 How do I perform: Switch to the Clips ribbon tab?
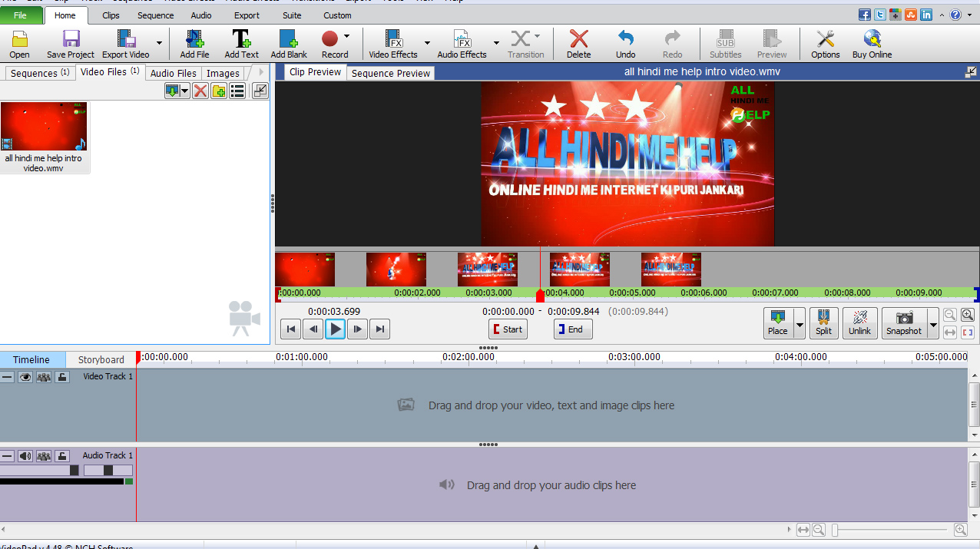coord(111,15)
